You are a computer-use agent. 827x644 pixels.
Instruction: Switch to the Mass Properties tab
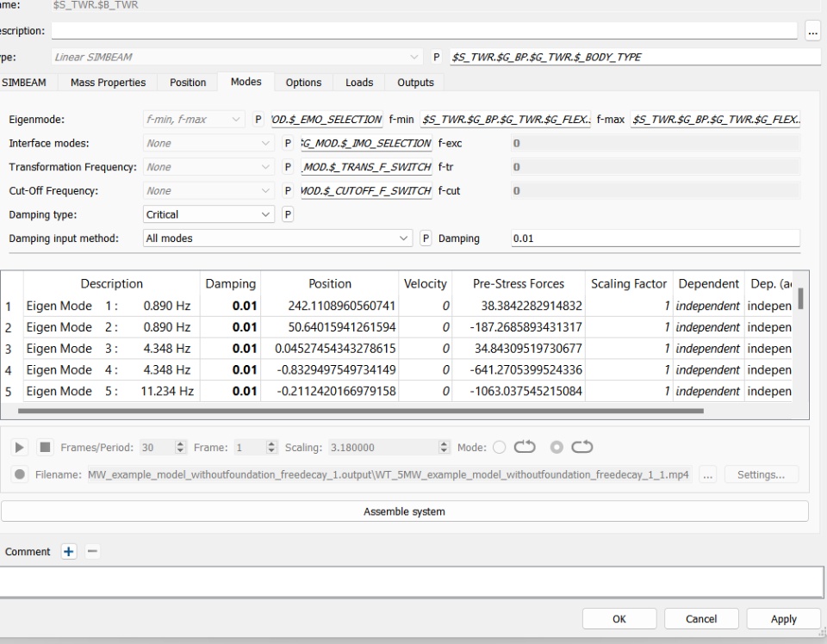[x=109, y=82]
